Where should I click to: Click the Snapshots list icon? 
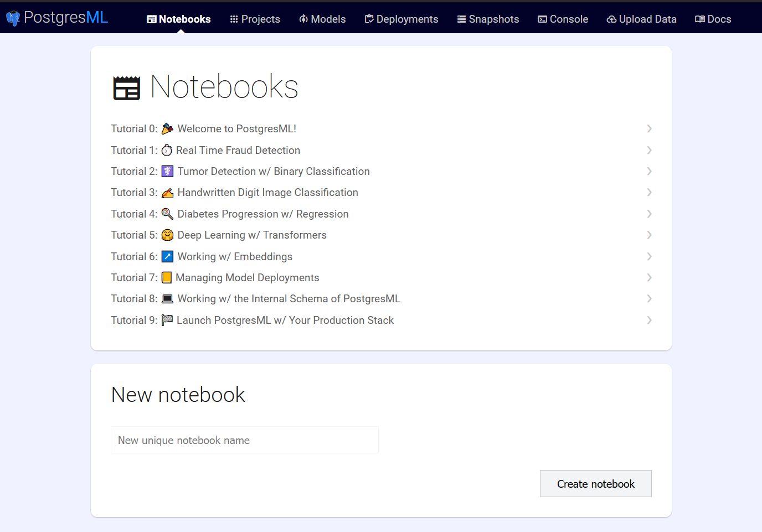(461, 19)
